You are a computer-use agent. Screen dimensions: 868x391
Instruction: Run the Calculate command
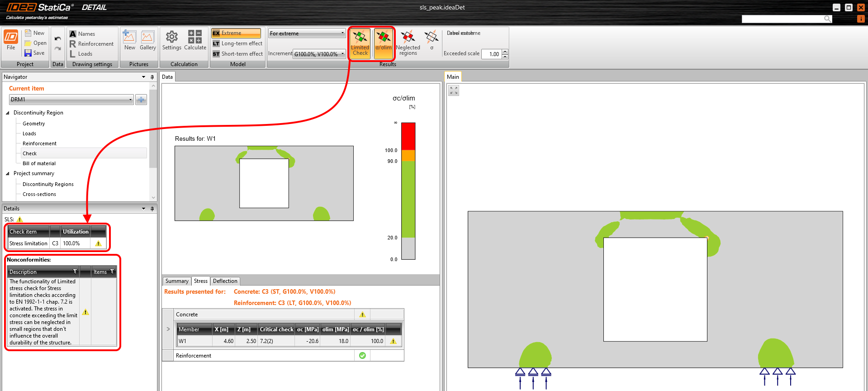point(195,40)
